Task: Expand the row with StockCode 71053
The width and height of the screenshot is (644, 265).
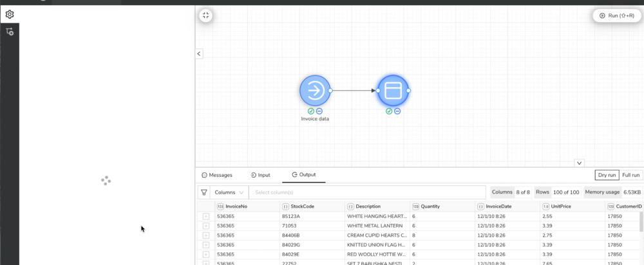Action: (x=206, y=226)
